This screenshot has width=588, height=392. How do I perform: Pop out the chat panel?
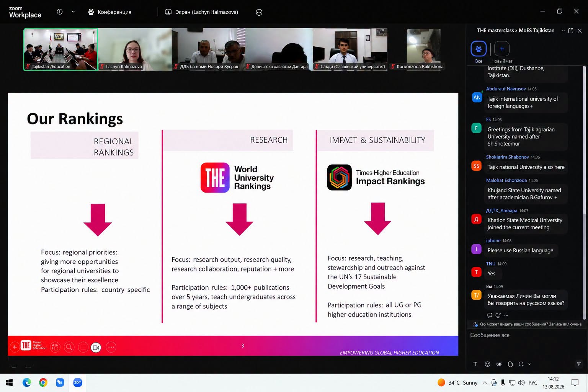(x=571, y=31)
